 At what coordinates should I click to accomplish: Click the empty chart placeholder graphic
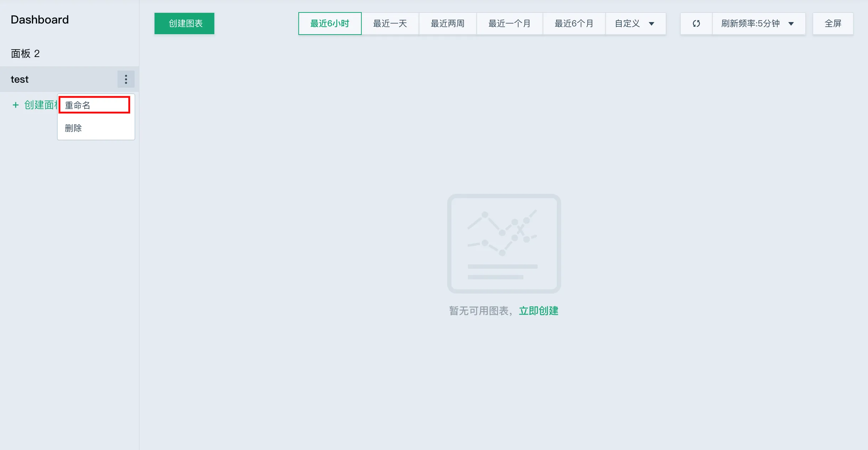[504, 244]
